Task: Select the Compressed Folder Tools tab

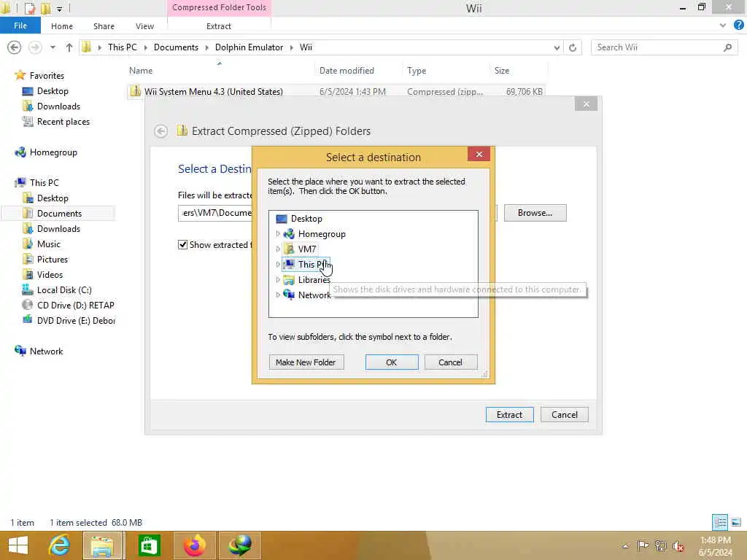Action: click(x=219, y=7)
